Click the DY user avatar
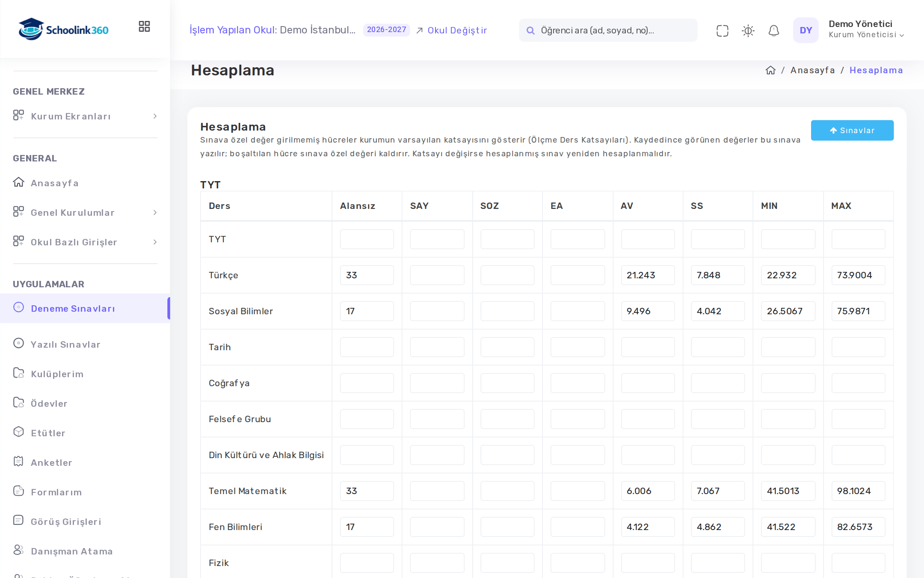The width and height of the screenshot is (924, 578). click(806, 30)
